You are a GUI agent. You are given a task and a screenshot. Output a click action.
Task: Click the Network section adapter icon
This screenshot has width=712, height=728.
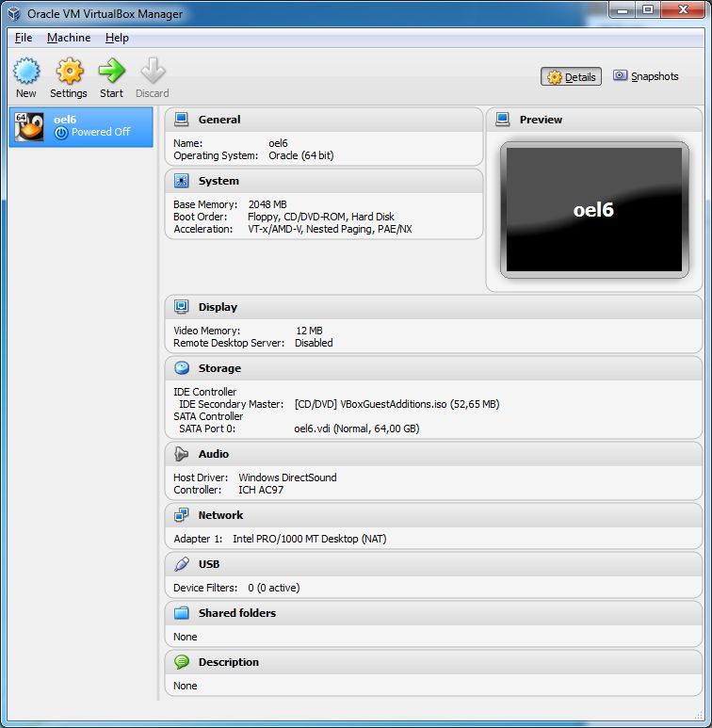coord(182,515)
